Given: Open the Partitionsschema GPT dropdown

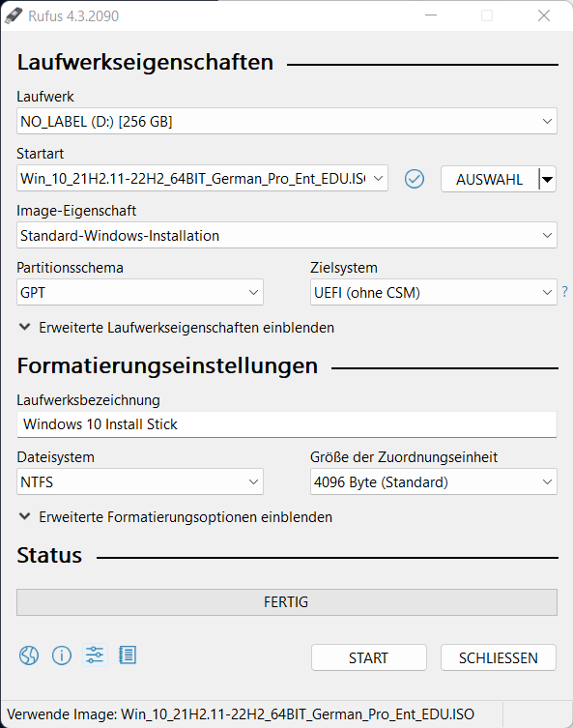Looking at the screenshot, I should click(140, 293).
